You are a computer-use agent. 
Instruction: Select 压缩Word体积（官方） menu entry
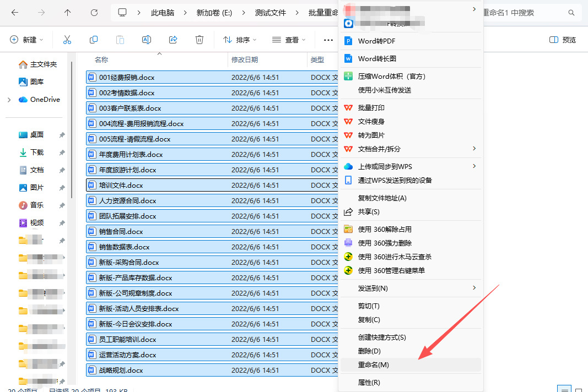click(411, 77)
